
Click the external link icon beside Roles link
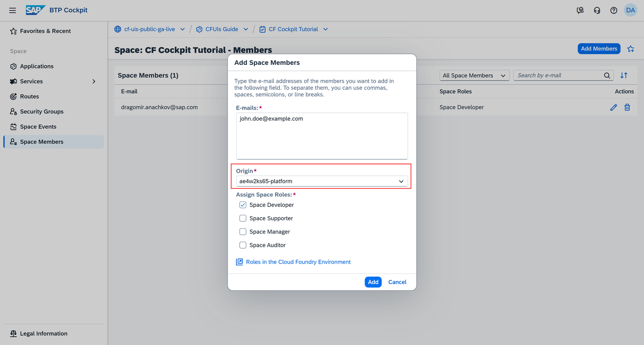pyautogui.click(x=239, y=262)
